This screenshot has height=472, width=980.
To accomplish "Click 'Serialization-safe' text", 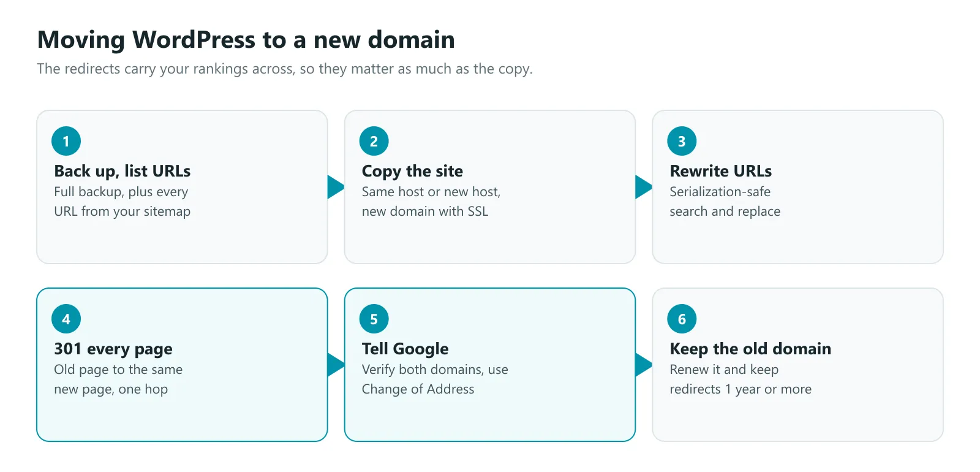I will pos(720,192).
